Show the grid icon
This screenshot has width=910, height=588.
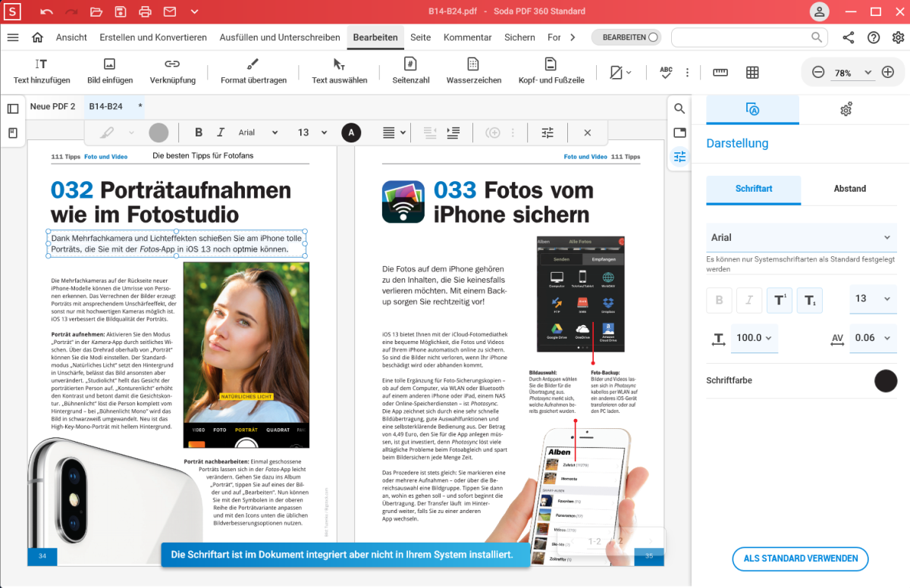coord(752,72)
